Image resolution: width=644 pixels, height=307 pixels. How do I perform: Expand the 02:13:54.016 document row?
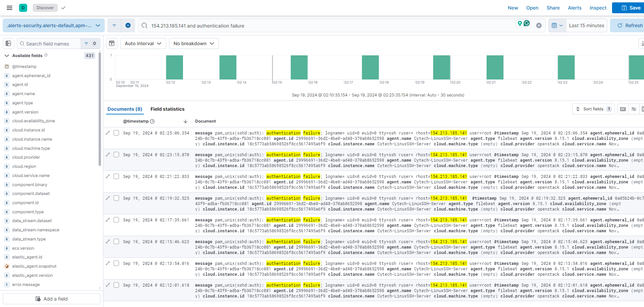[x=108, y=263]
